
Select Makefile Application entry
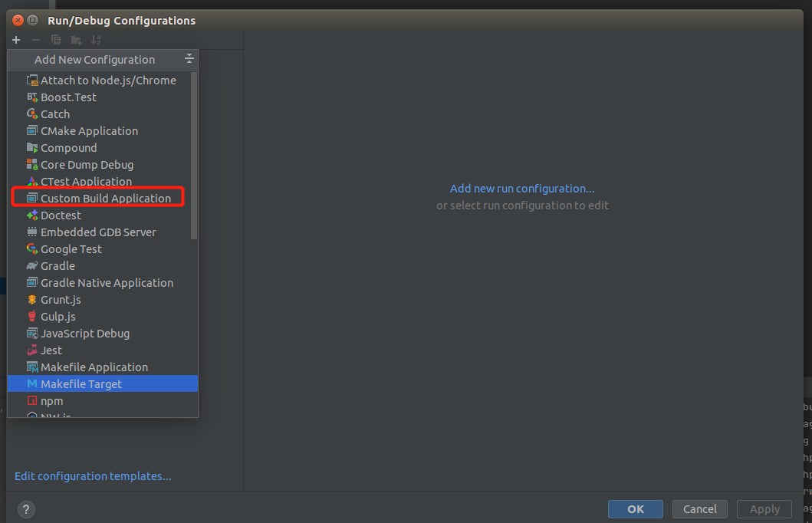pos(103,367)
